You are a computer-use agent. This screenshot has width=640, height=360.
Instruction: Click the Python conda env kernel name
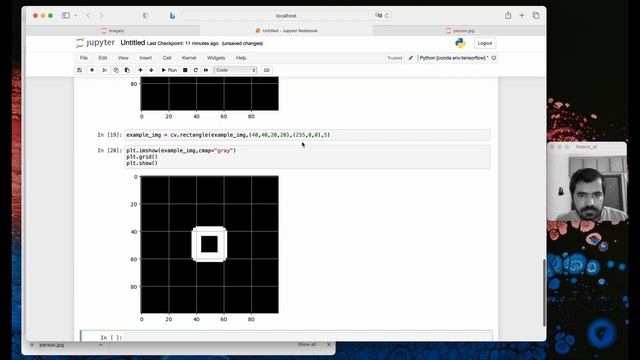(x=453, y=58)
